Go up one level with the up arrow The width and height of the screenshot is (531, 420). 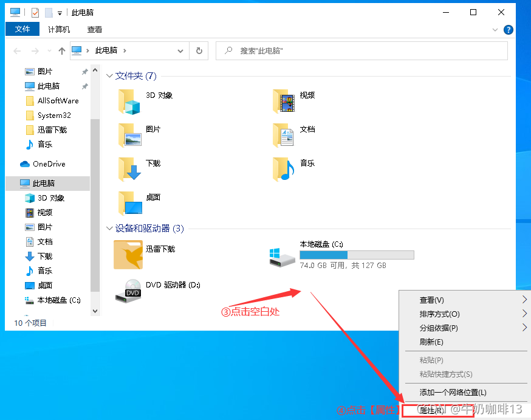coord(61,51)
